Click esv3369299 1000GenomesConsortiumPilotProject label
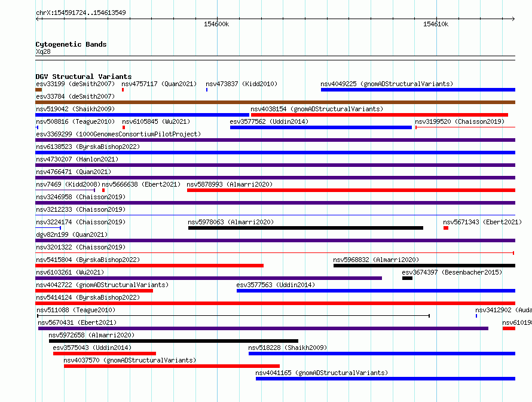This screenshot has height=402, width=532. (x=118, y=134)
